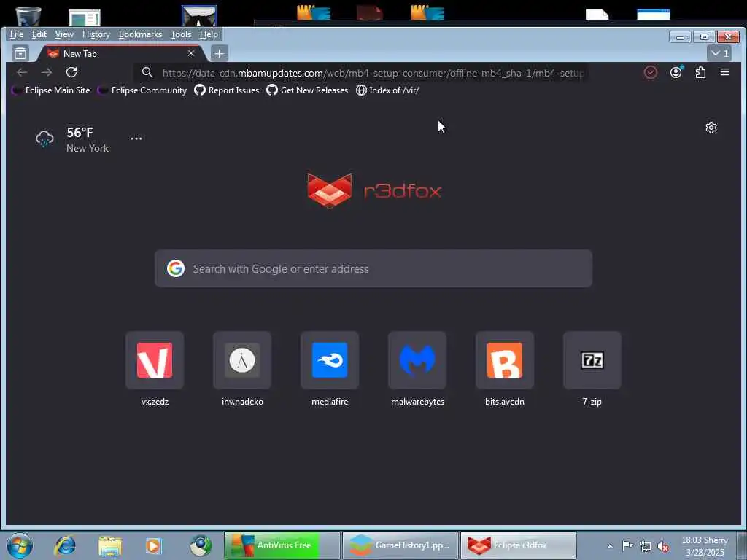Screen dimensions: 747x560
Task: Open the Windows Start orb
Action: click(20, 545)
